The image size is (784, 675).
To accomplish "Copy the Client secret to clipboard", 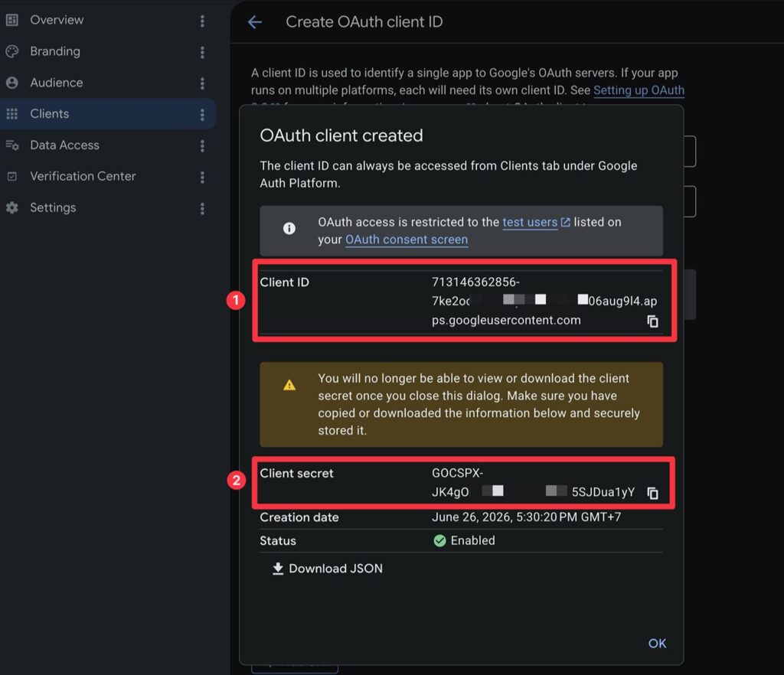I will point(652,493).
